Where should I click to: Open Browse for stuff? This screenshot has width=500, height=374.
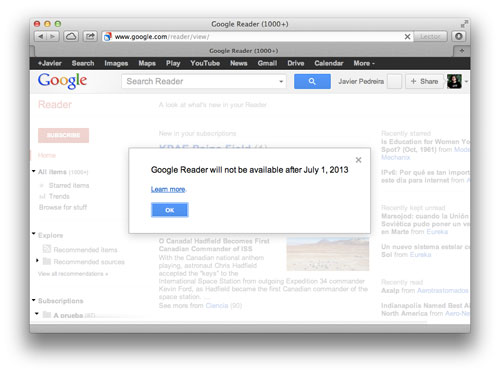click(63, 207)
